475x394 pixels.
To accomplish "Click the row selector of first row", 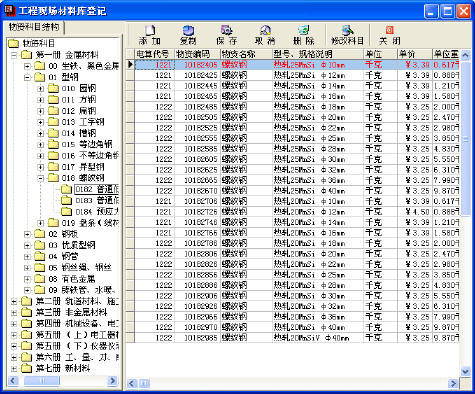I will [130, 65].
